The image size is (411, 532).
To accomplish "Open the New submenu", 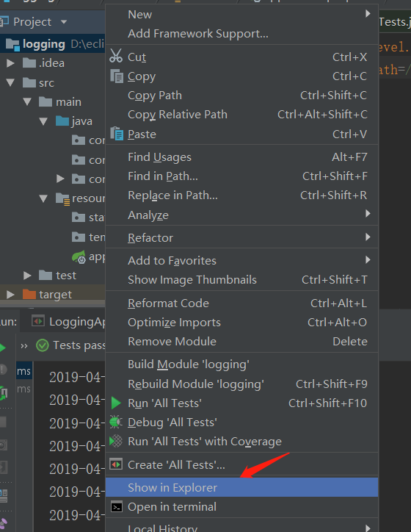I will coord(242,14).
